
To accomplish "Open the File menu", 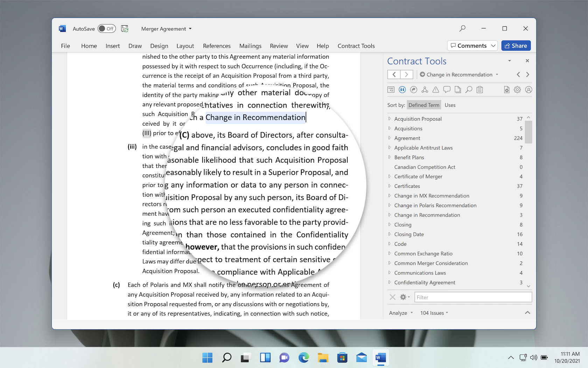I will [x=65, y=46].
